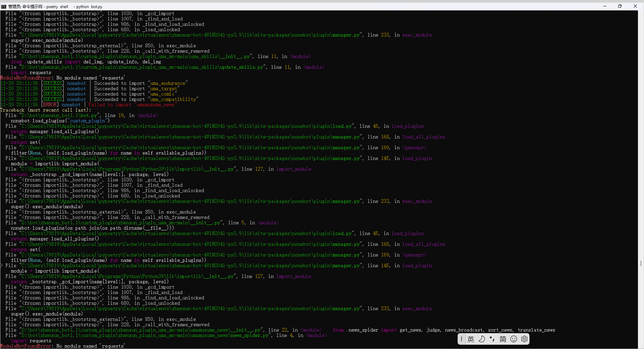
Task: Click the IME toolbar drag handle
Action: click(x=461, y=339)
